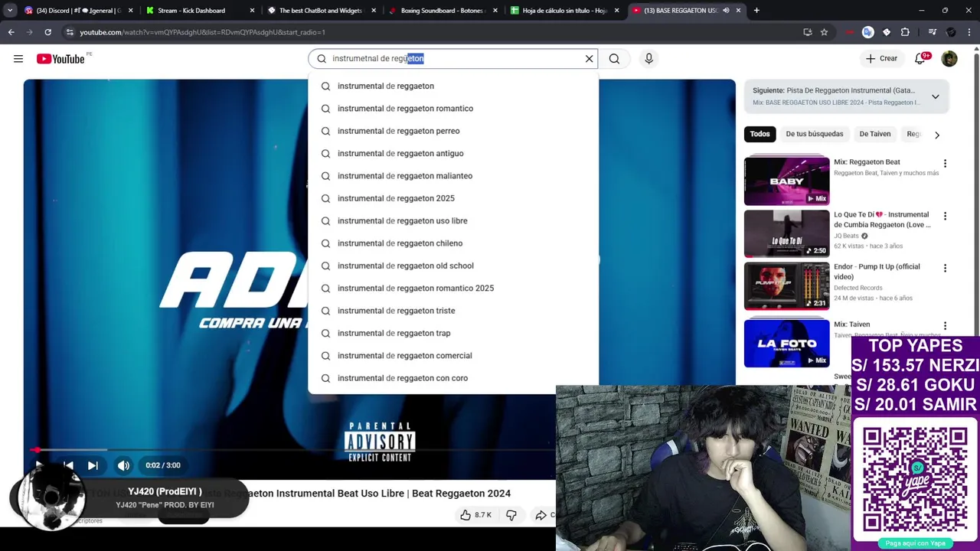Screen dimensions: 980x551
Task: Go to the previous video
Action: pos(68,465)
